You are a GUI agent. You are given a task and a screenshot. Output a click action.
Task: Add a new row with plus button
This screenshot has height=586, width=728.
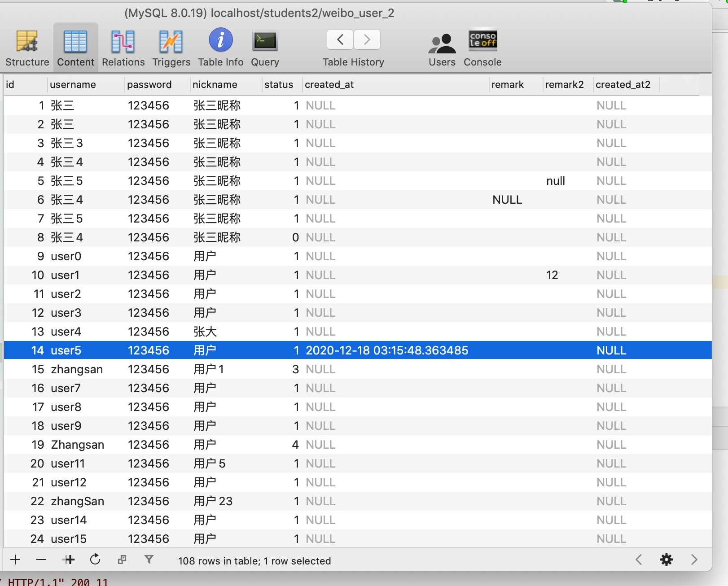click(15, 560)
